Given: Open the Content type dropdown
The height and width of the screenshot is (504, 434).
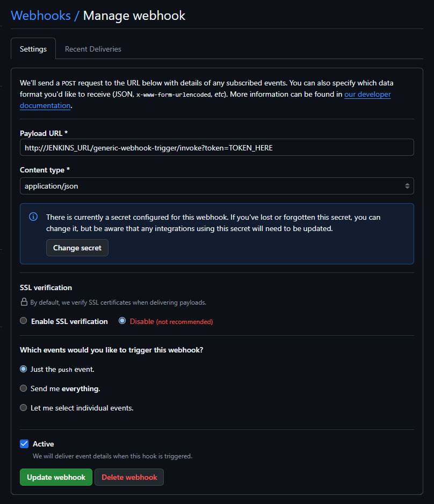Looking at the screenshot, I should point(217,186).
